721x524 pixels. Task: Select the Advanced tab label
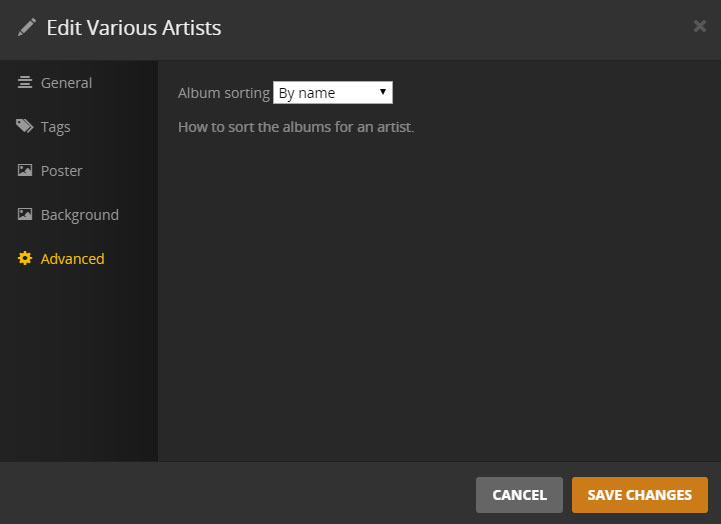(x=72, y=259)
